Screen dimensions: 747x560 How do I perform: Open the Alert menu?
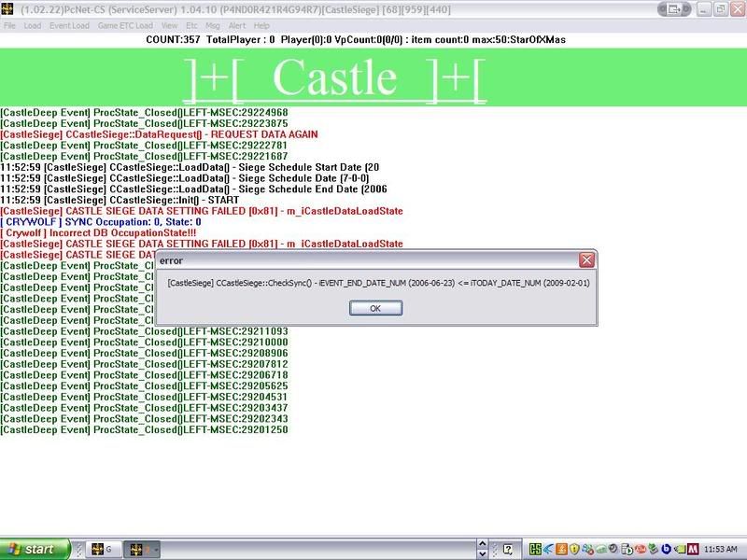point(234,25)
